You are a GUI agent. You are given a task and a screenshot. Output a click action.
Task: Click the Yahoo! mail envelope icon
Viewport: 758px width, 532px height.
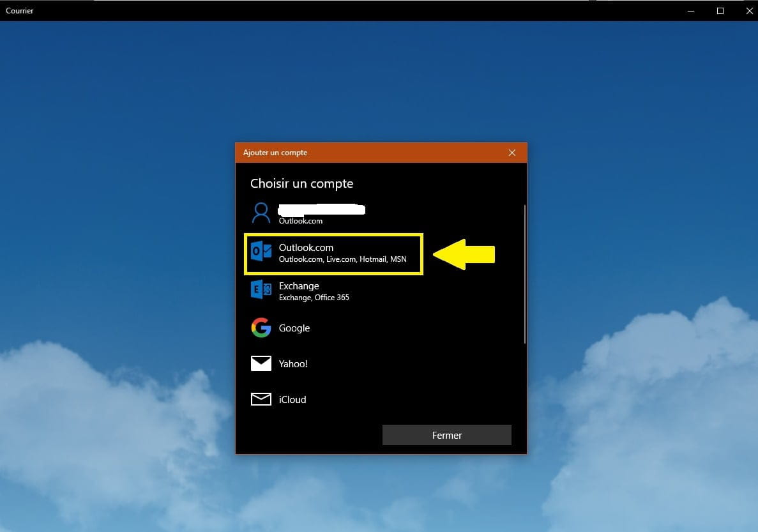261,363
